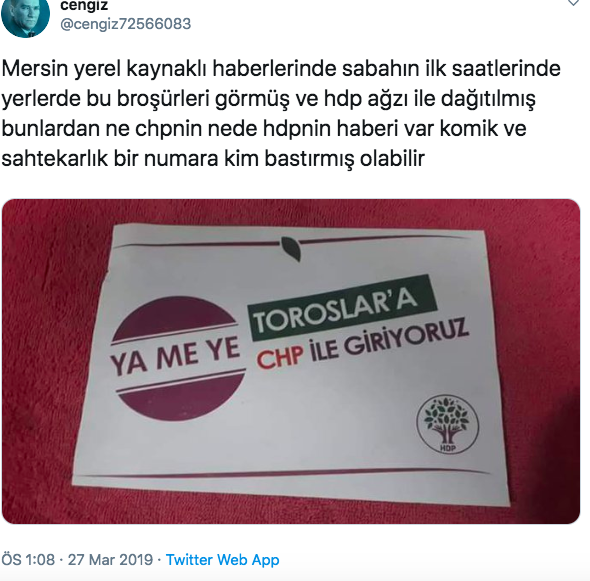Click the phrase sahtekarlık in tweet body

click(55, 158)
